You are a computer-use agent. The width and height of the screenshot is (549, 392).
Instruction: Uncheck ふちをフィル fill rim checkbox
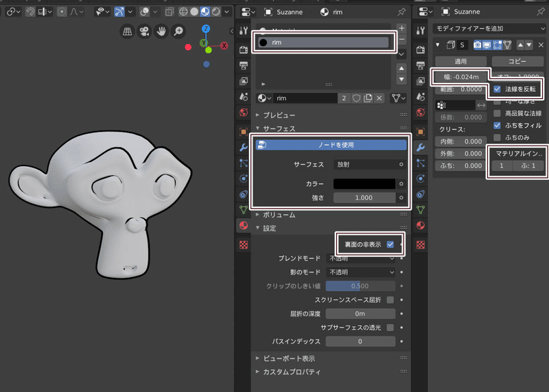[497, 125]
